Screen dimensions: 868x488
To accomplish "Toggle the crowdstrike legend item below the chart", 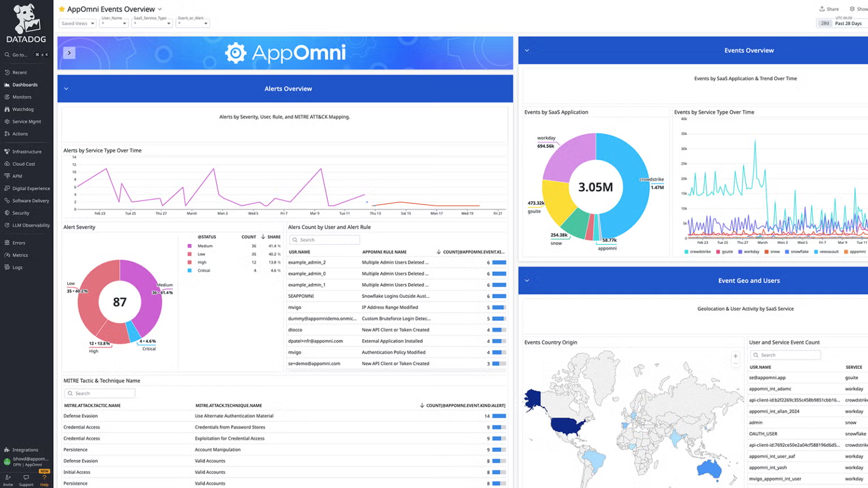I will [x=700, y=251].
